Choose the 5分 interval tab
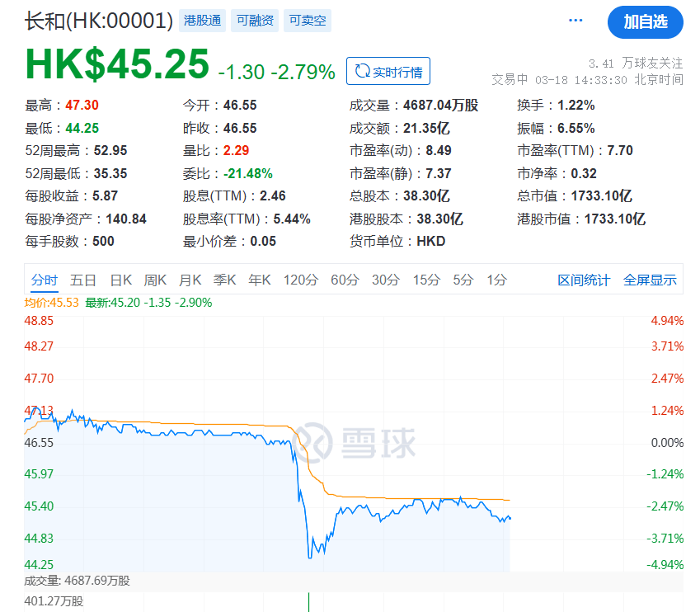This screenshot has width=700, height=612. tap(463, 280)
